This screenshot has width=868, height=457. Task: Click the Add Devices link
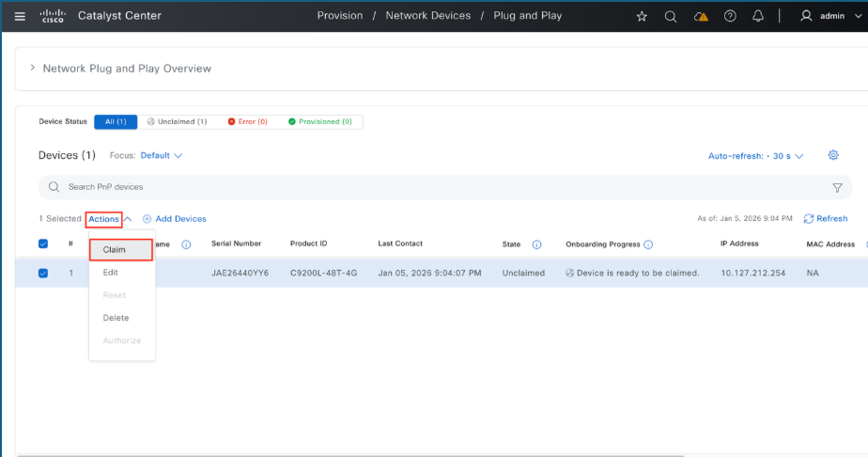(180, 219)
